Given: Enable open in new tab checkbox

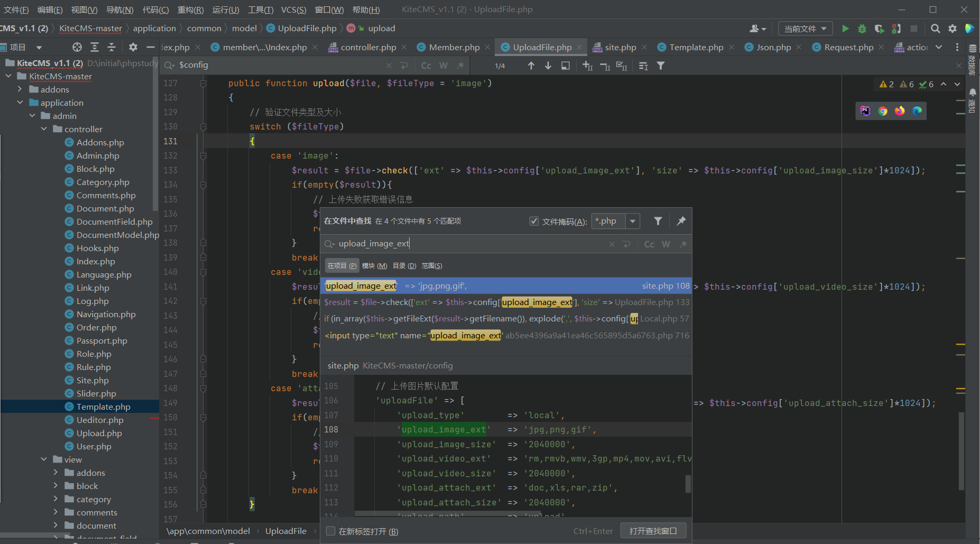Looking at the screenshot, I should pos(331,531).
